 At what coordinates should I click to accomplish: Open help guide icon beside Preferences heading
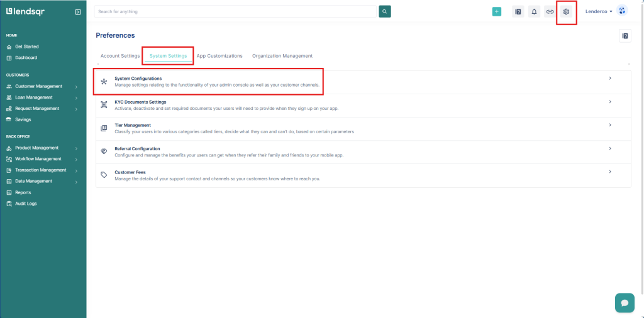(625, 36)
